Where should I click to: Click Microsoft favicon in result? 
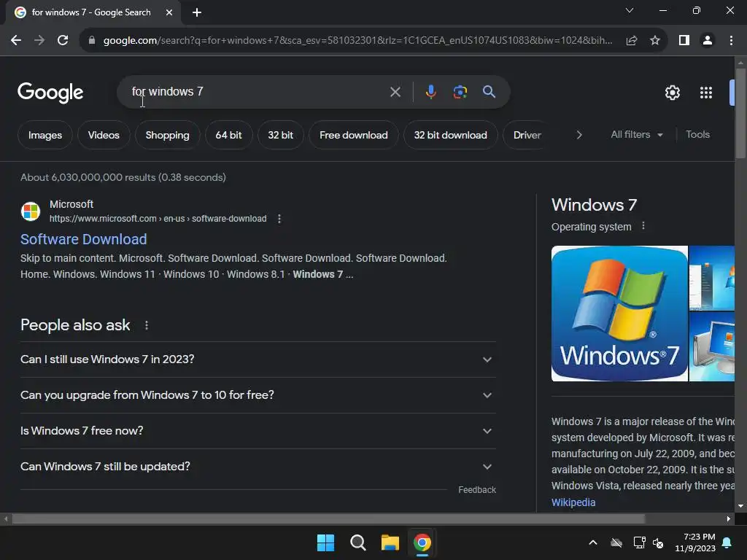pos(31,211)
